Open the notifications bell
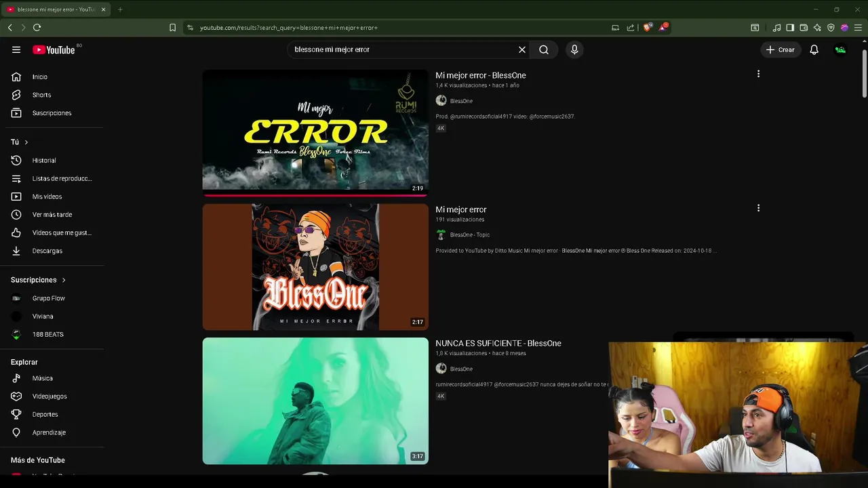Viewport: 868px width, 488px height. pyautogui.click(x=814, y=49)
